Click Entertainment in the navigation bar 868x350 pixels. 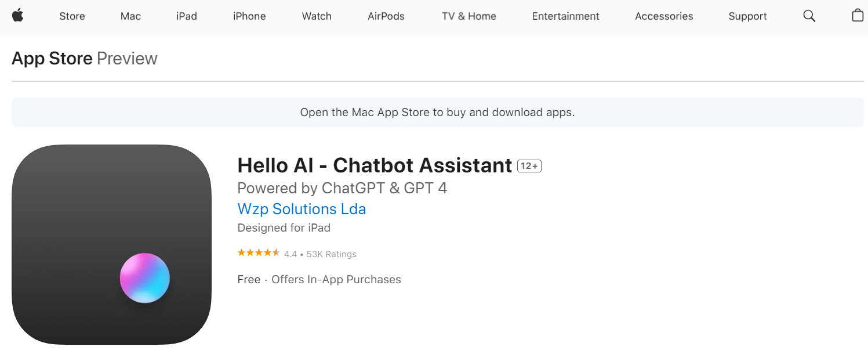tap(565, 16)
